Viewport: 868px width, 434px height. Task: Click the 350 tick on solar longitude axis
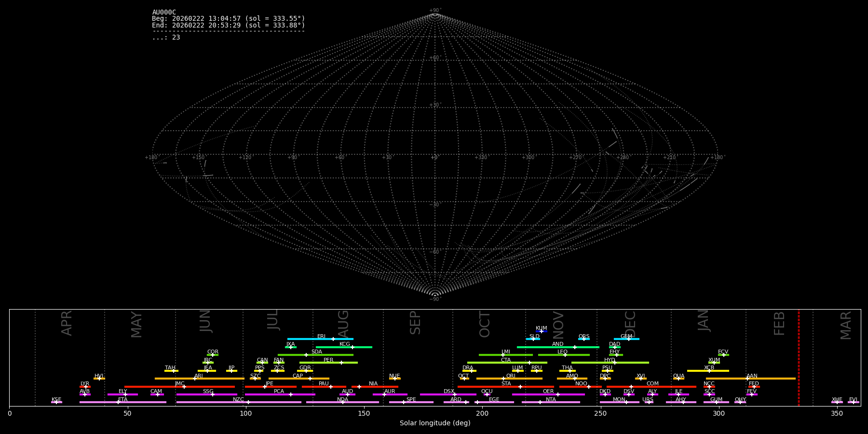tap(837, 413)
